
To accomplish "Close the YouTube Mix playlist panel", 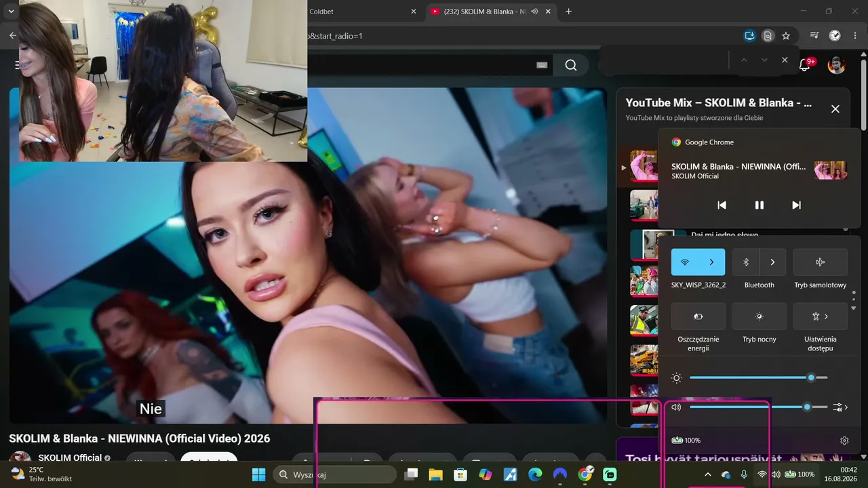I will (x=835, y=108).
